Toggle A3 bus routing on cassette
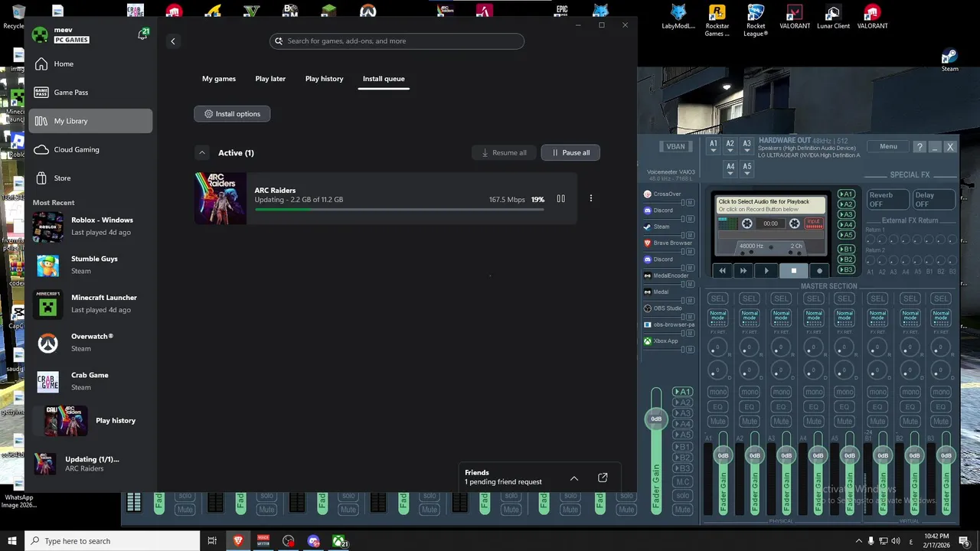This screenshot has height=551, width=980. point(846,214)
